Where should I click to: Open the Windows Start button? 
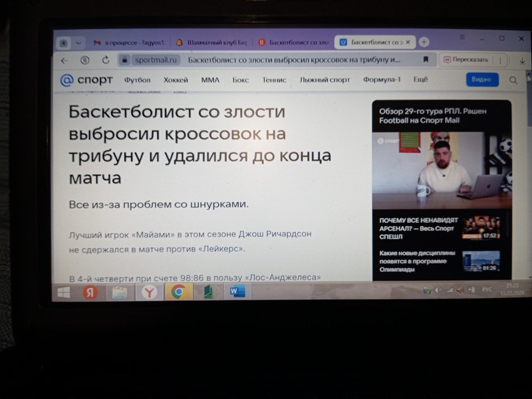[x=64, y=292]
